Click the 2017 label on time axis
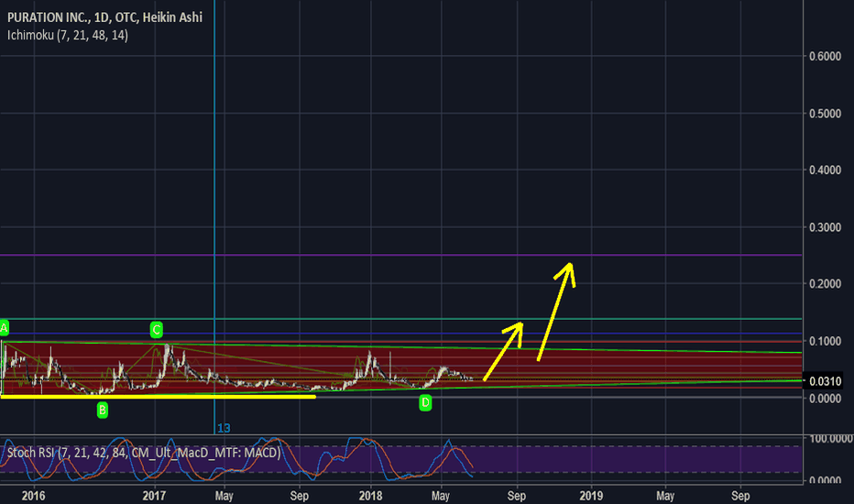 (x=154, y=496)
